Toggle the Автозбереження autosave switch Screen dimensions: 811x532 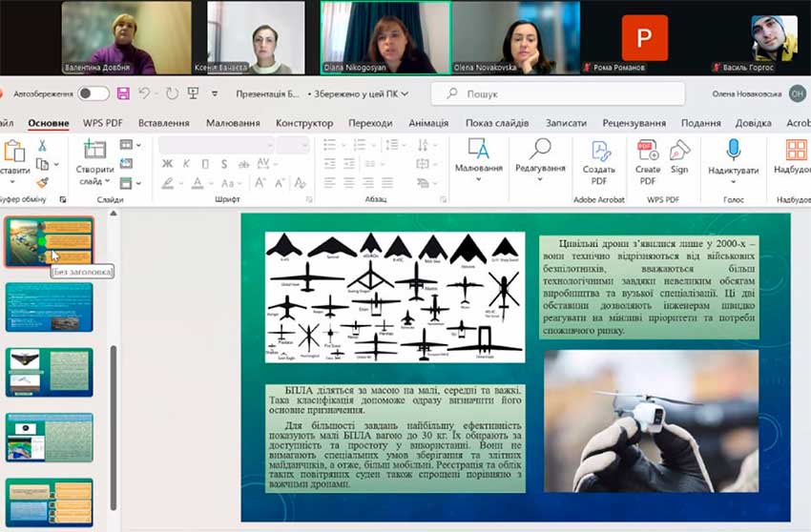coord(93,93)
